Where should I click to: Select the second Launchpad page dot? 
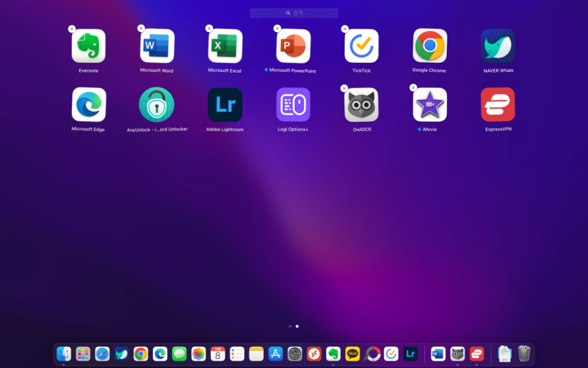pyautogui.click(x=297, y=327)
